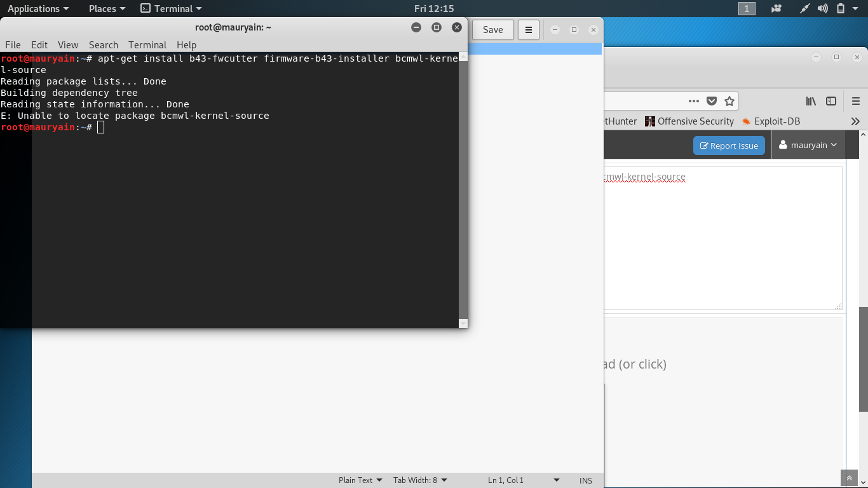Open the Firefox Library icon
This screenshot has height=488, width=868.
[811, 101]
